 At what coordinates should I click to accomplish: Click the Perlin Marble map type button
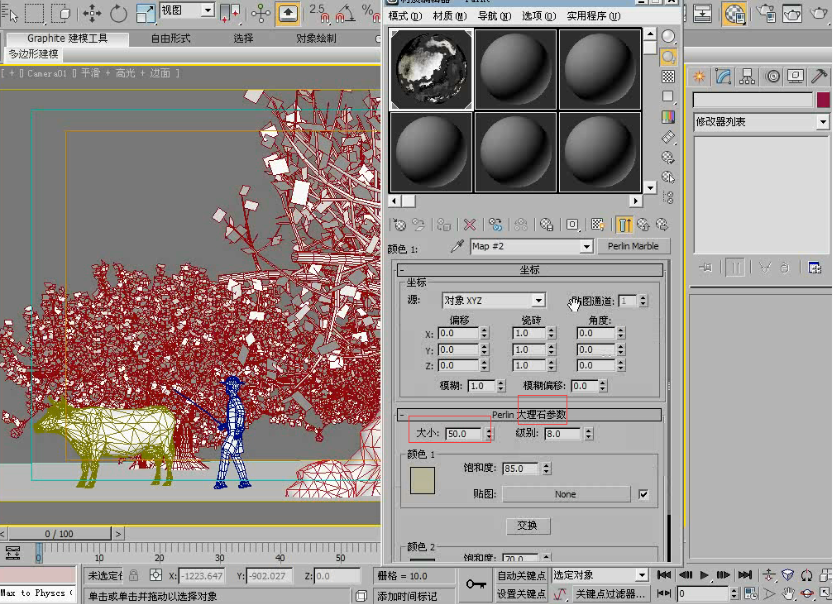pyautogui.click(x=633, y=246)
